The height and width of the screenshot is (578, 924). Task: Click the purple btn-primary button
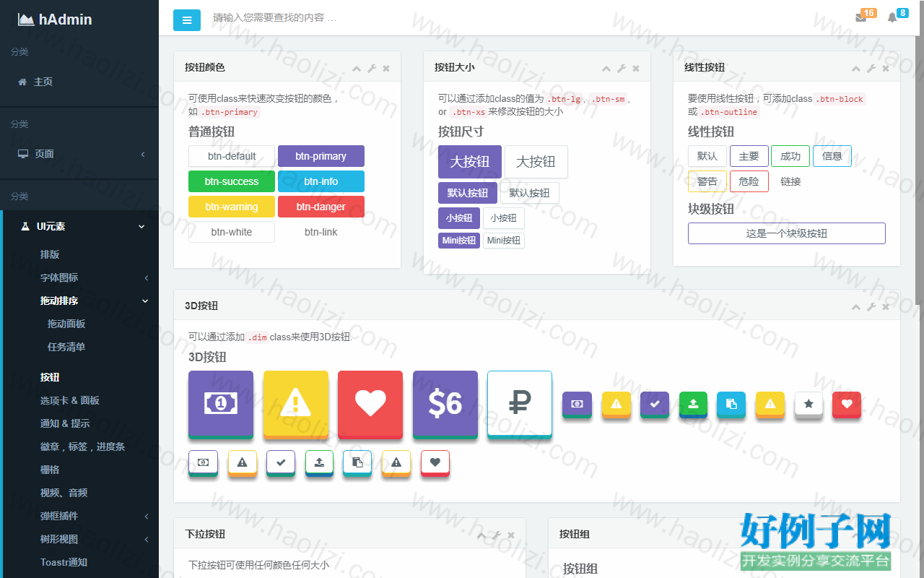321,156
